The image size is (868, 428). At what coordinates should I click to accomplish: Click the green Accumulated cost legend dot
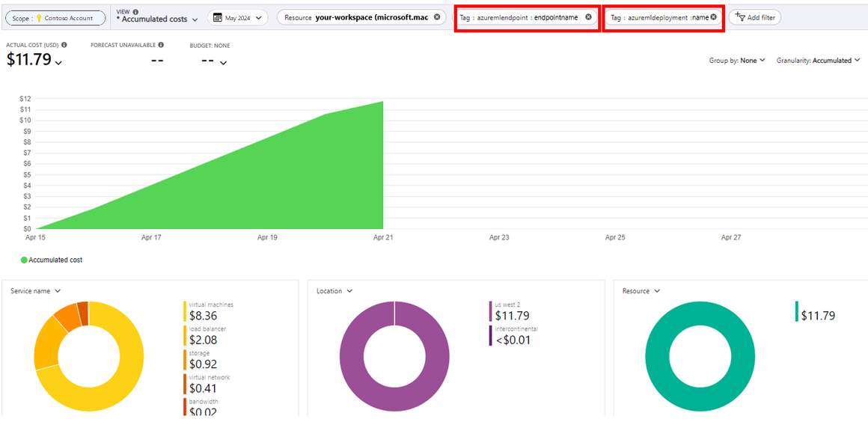coord(24,260)
